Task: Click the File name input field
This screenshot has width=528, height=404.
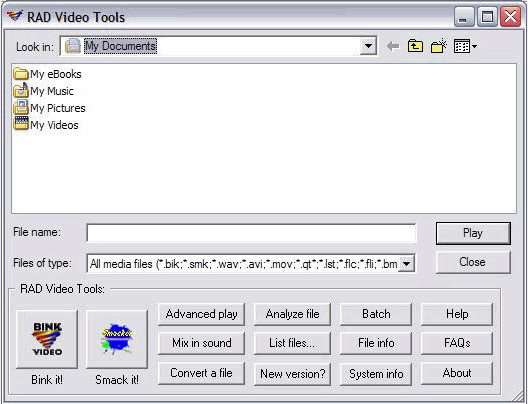Action: 251,233
